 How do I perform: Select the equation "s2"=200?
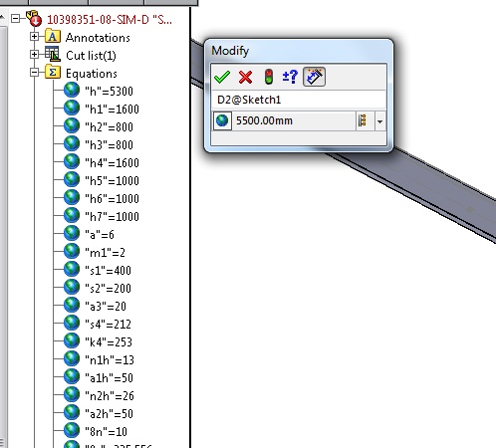[108, 289]
